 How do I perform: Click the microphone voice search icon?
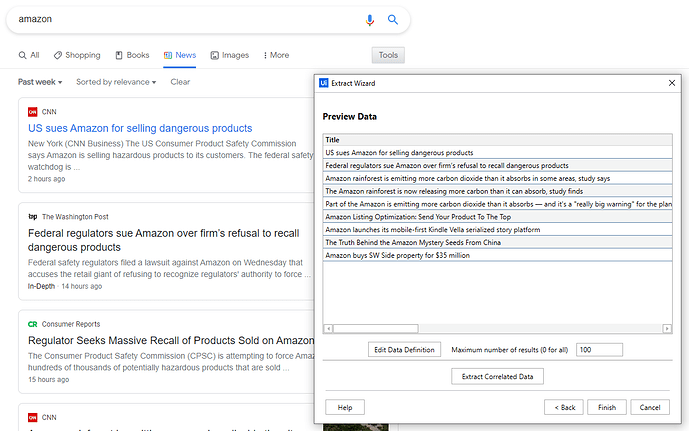(x=370, y=20)
